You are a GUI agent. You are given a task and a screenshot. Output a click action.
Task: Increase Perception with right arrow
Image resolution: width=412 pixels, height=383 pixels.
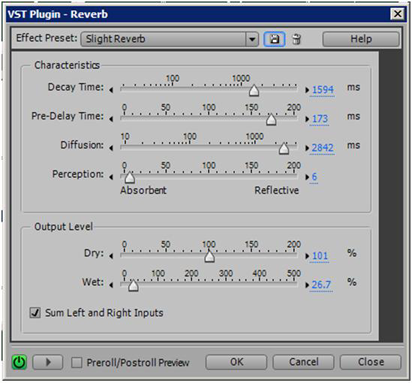(x=307, y=177)
